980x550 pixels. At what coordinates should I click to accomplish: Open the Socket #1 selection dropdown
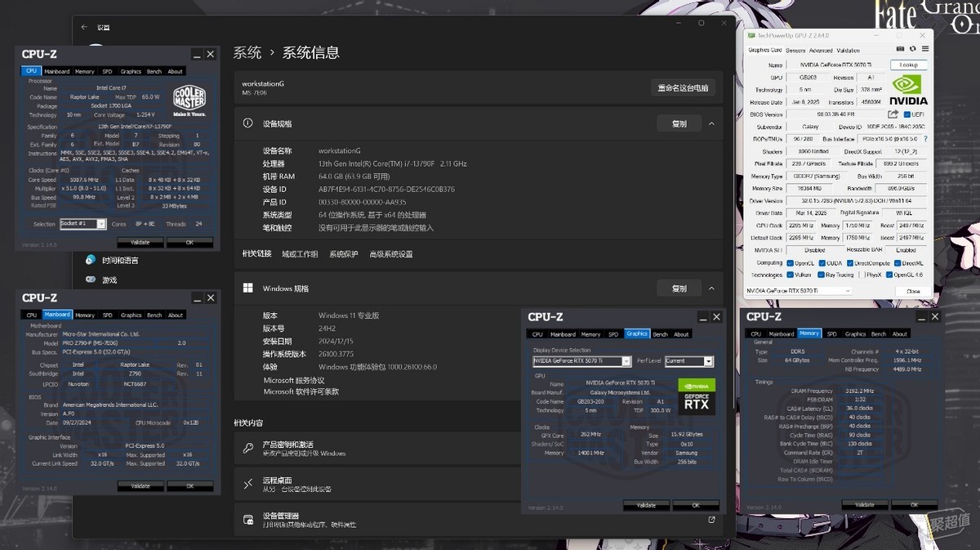[83, 224]
